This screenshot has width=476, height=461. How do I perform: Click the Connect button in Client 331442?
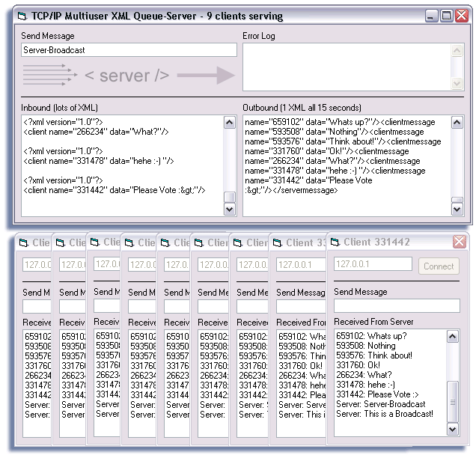coord(438,266)
